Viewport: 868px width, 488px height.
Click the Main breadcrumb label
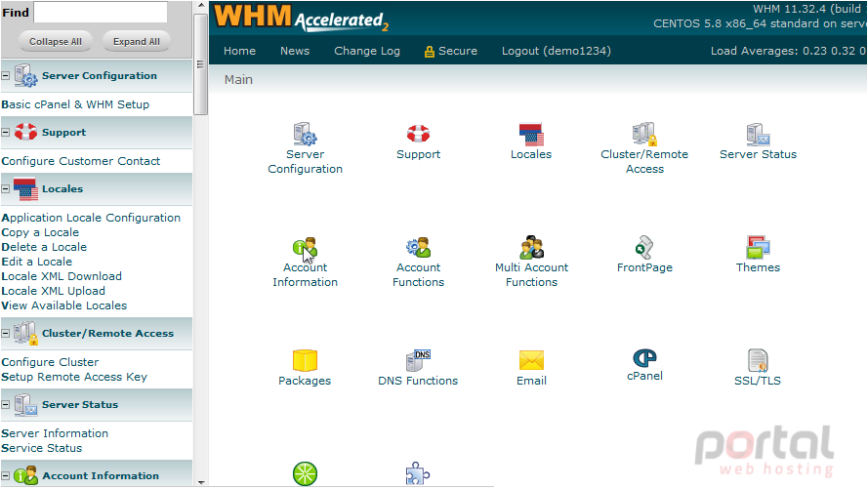coord(238,80)
